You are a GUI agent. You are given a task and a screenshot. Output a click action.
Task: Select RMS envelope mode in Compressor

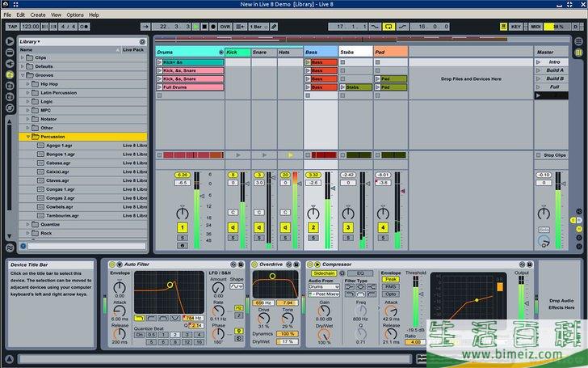390,286
